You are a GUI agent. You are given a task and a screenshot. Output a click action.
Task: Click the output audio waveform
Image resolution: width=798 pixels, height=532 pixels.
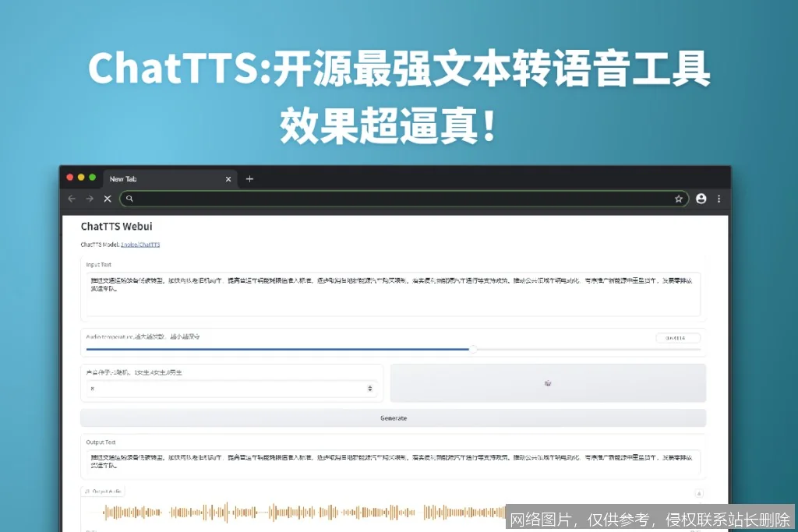point(305,513)
